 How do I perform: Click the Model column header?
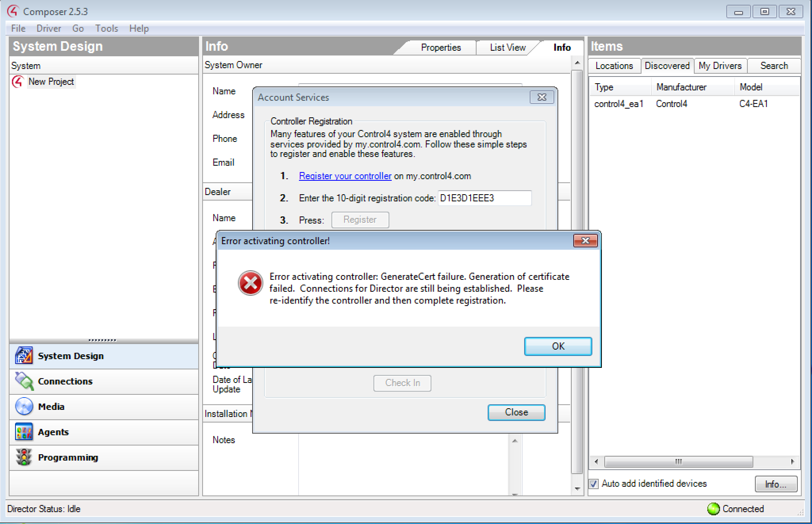coord(767,87)
